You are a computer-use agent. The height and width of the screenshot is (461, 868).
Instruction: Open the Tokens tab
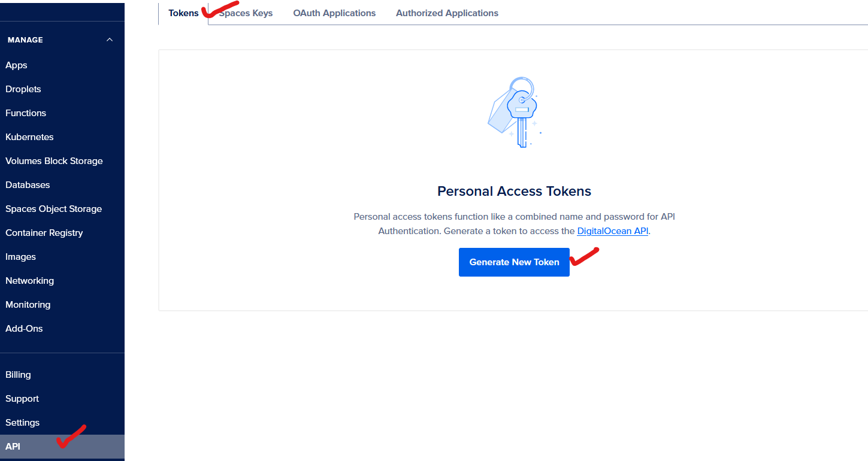pos(183,13)
